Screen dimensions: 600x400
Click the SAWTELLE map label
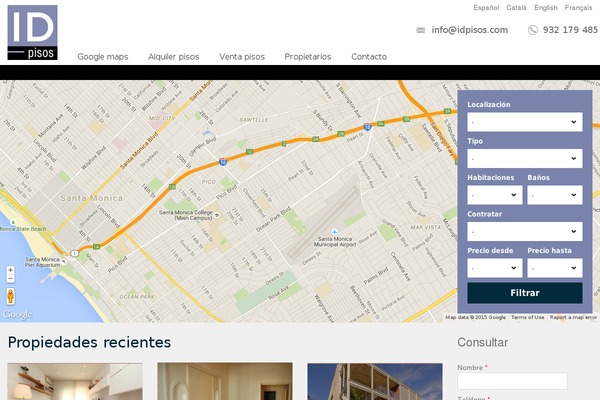(x=254, y=120)
